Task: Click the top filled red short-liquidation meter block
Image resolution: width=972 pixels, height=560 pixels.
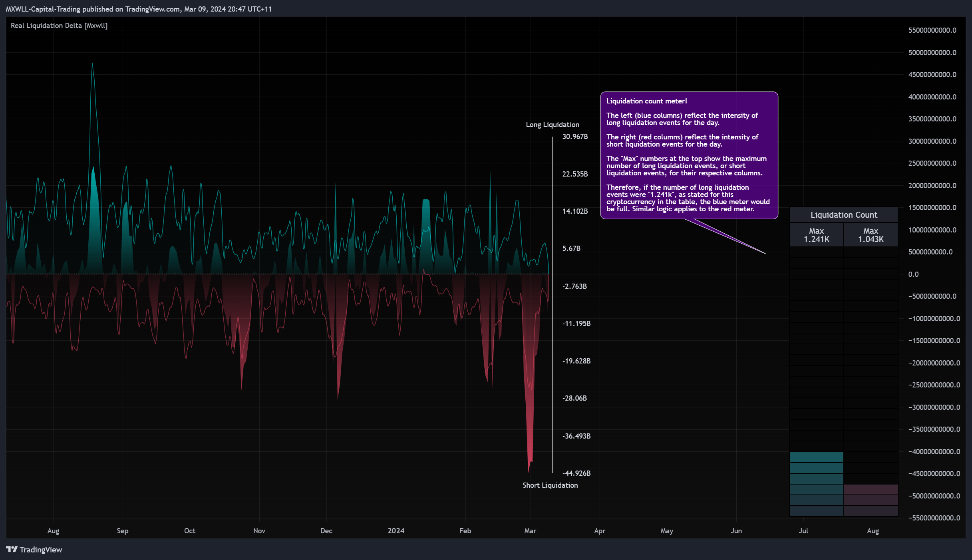Action: click(871, 489)
